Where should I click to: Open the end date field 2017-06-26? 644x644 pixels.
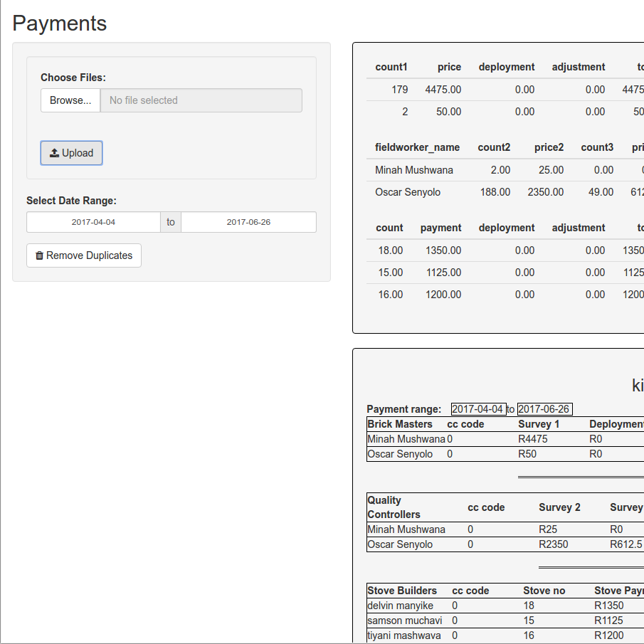coord(248,222)
